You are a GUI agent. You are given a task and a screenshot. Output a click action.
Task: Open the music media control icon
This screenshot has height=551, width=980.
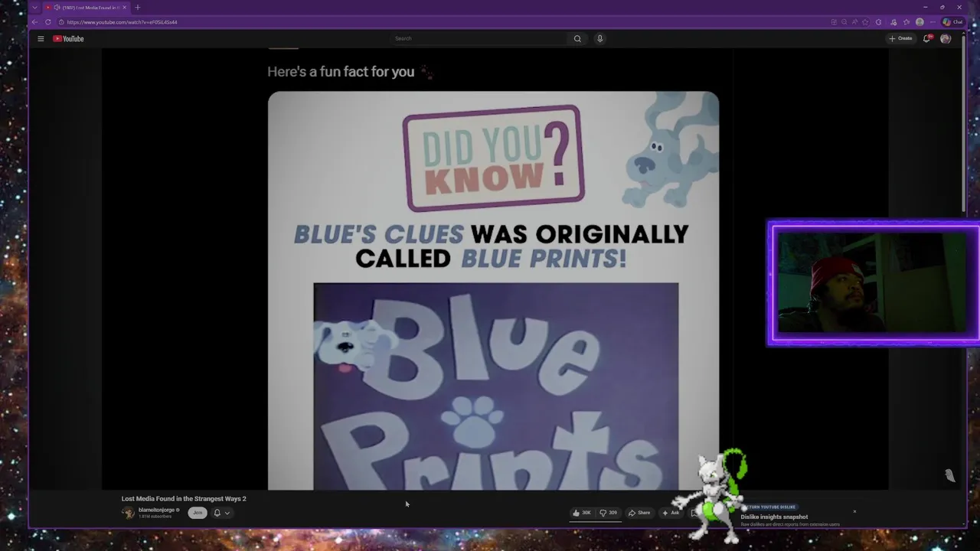tap(893, 22)
